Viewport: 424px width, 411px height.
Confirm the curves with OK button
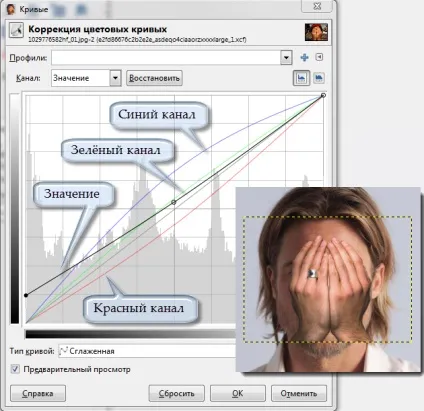tap(238, 393)
